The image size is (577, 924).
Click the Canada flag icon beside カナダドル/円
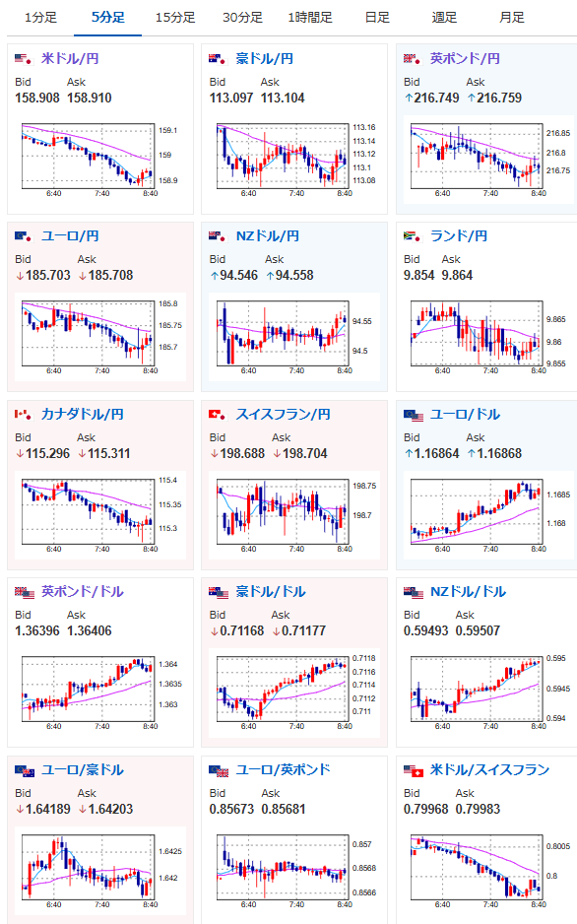click(23, 415)
